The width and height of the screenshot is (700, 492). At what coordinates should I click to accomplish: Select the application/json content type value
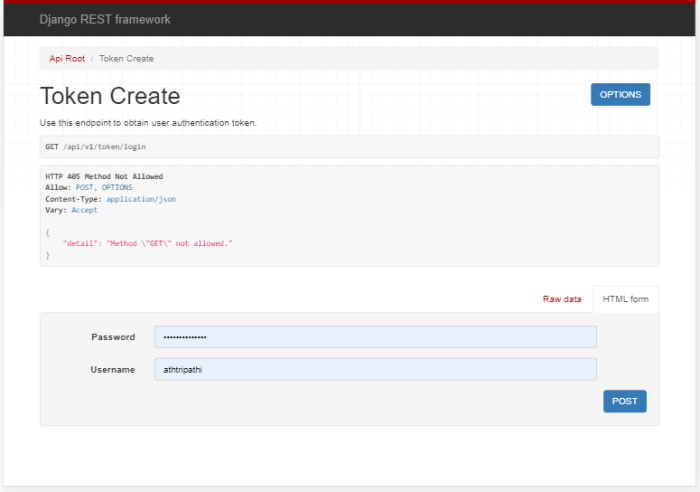pos(141,199)
